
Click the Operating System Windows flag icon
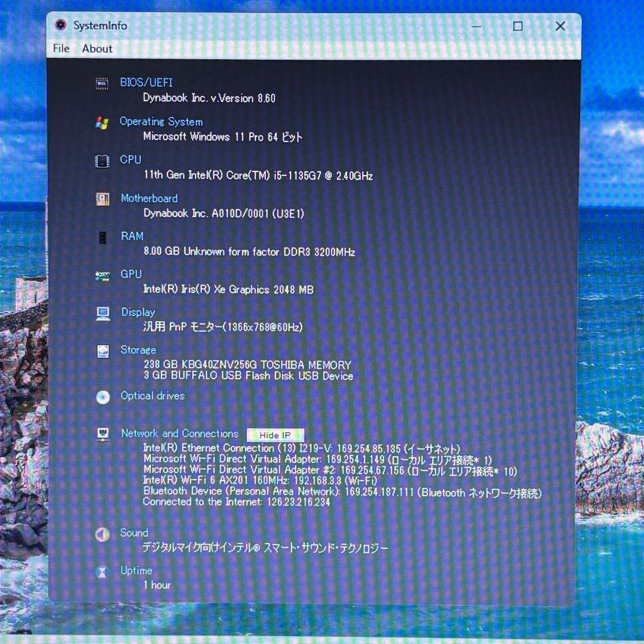(x=102, y=123)
